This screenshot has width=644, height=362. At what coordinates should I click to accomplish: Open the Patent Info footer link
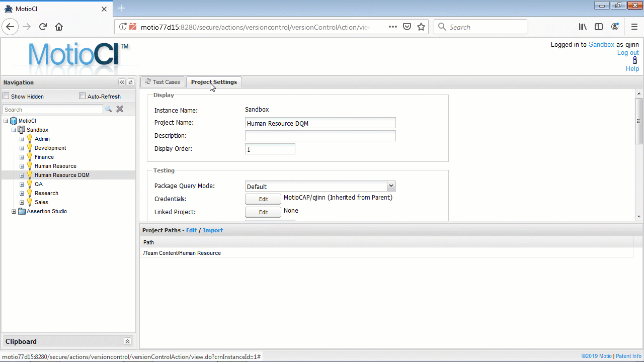click(x=628, y=356)
